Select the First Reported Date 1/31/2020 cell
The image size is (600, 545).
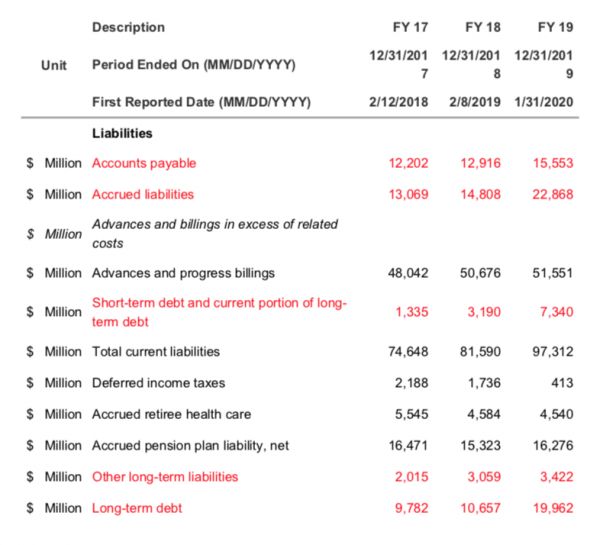[544, 102]
